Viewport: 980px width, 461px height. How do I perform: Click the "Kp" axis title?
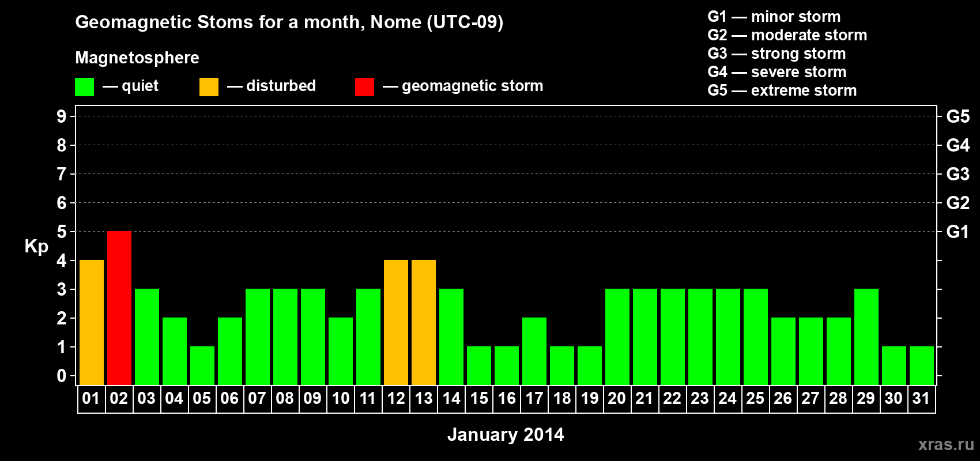pyautogui.click(x=36, y=247)
